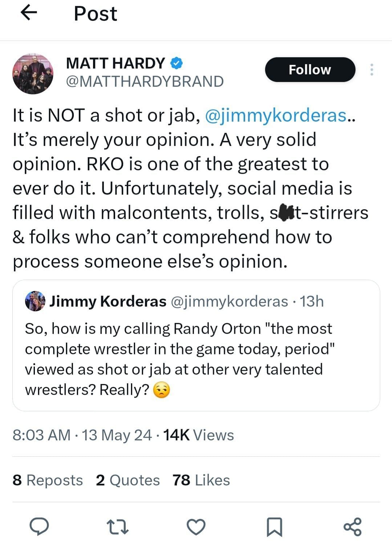Tap the MATT HARDY display name
The width and height of the screenshot is (392, 549).
[x=116, y=63]
